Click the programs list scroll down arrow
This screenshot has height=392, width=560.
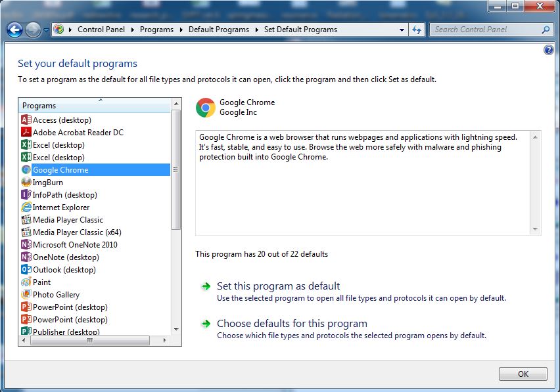click(x=175, y=330)
